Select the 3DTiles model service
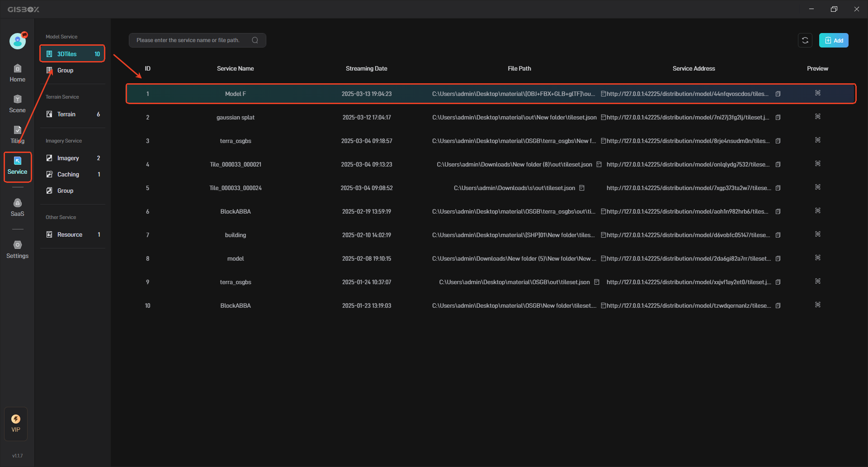The height and width of the screenshot is (467, 868). (x=72, y=54)
